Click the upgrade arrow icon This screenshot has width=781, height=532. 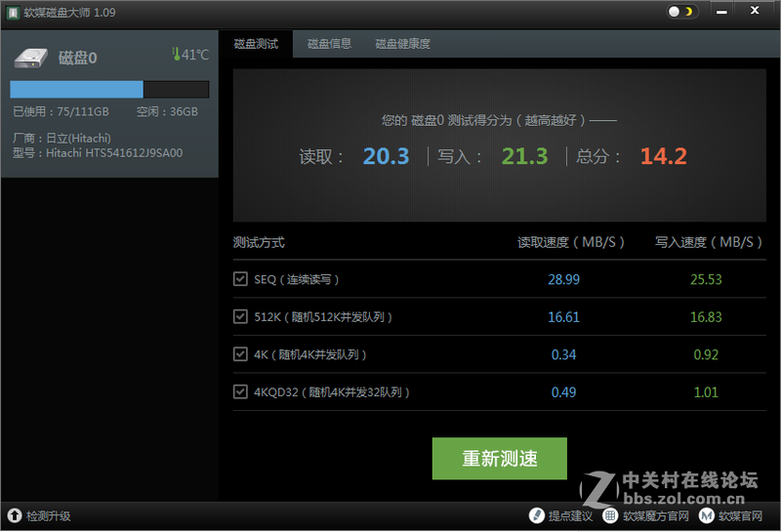click(x=15, y=515)
